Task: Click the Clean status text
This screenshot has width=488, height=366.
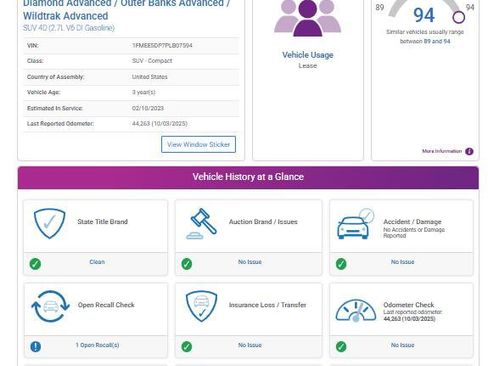Action: (97, 262)
